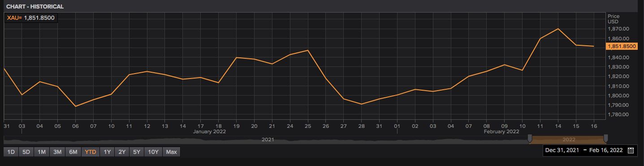This screenshot has width=644, height=166.
Task: Show the 2Y price history
Action: (x=122, y=152)
